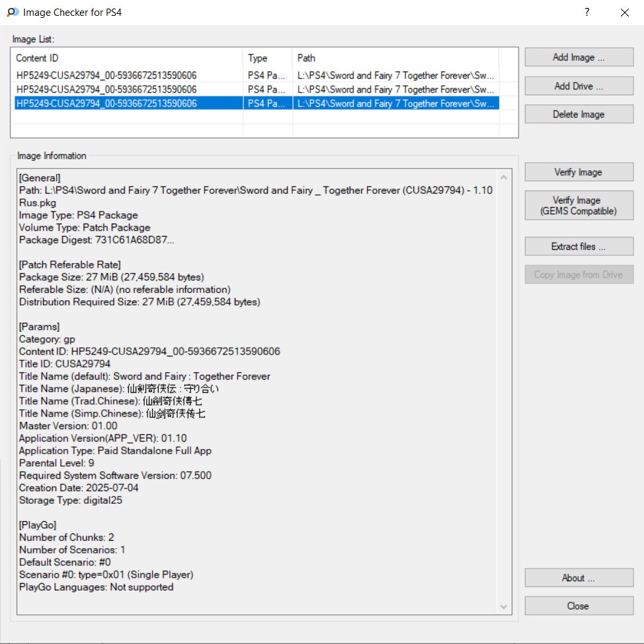644x644 pixels.
Task: Click the Package Digest line
Action: tap(97, 240)
